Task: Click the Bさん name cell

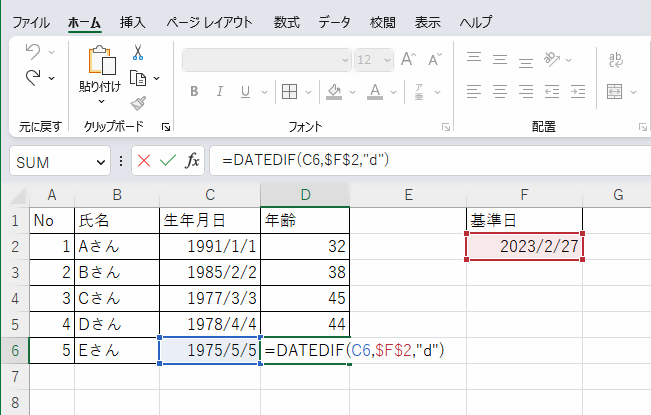Action: click(117, 273)
